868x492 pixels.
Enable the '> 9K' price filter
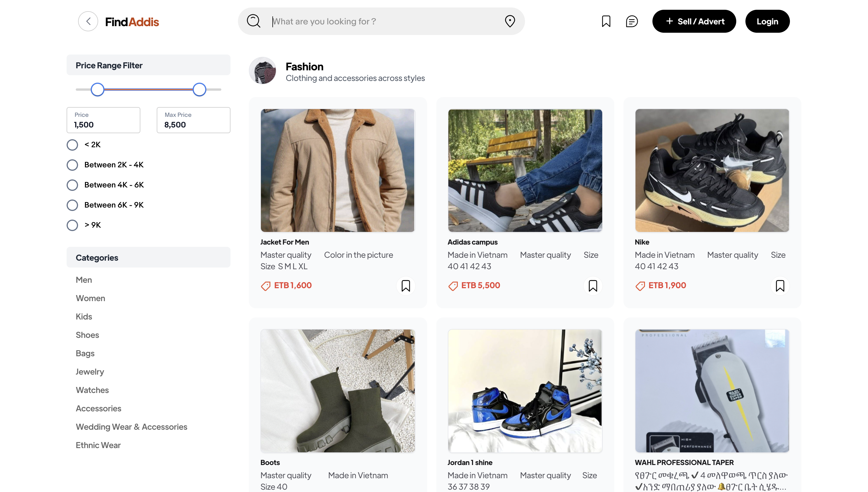tap(72, 225)
